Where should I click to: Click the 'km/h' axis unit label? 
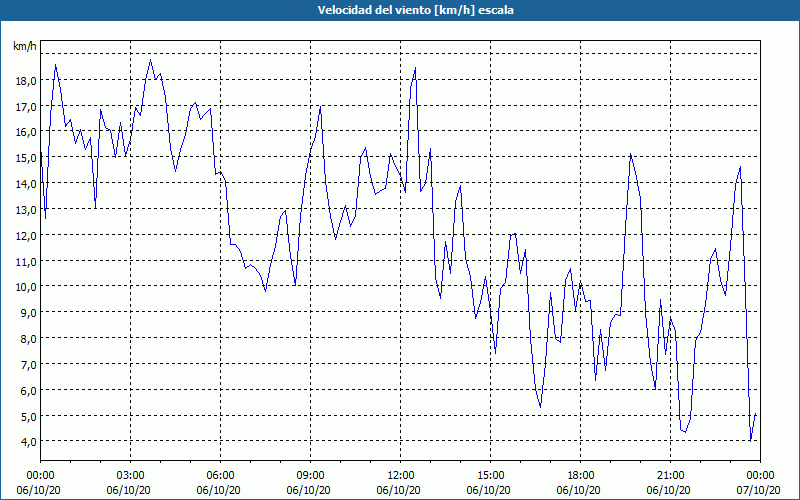coord(25,46)
